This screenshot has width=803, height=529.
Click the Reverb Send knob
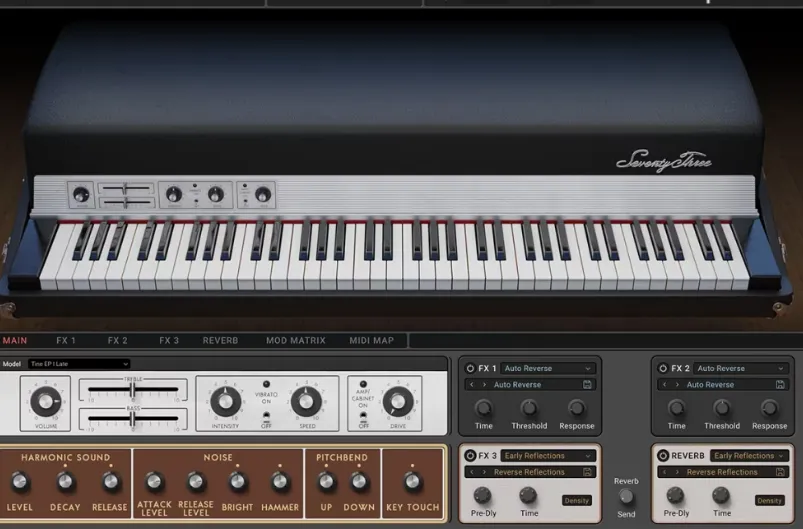click(626, 497)
